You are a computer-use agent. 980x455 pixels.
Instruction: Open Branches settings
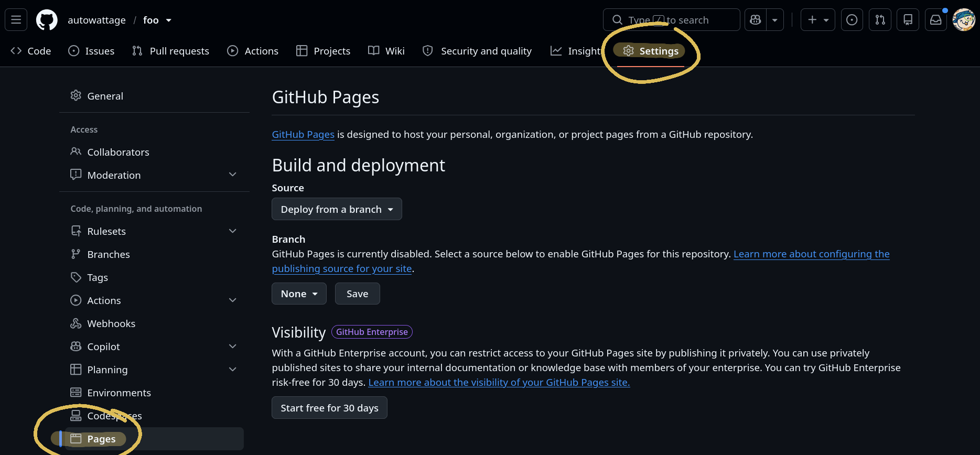click(x=154, y=254)
